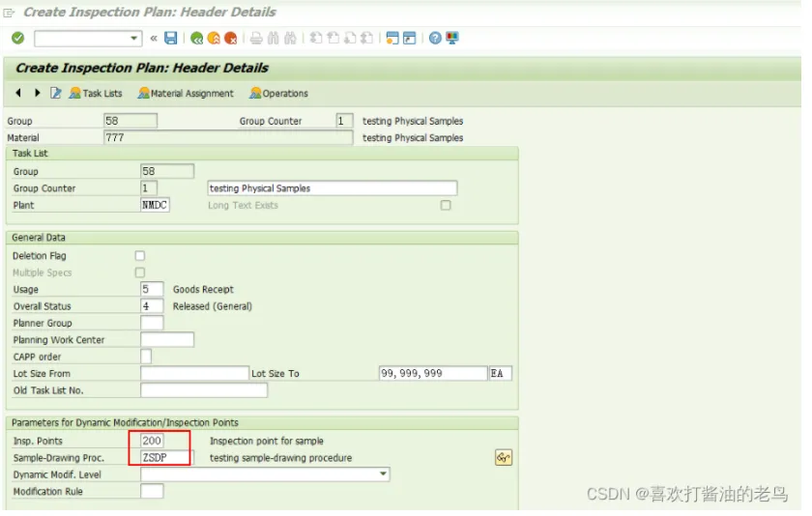The height and width of the screenshot is (516, 812).
Task: Click the Find binoculars icon
Action: [274, 39]
